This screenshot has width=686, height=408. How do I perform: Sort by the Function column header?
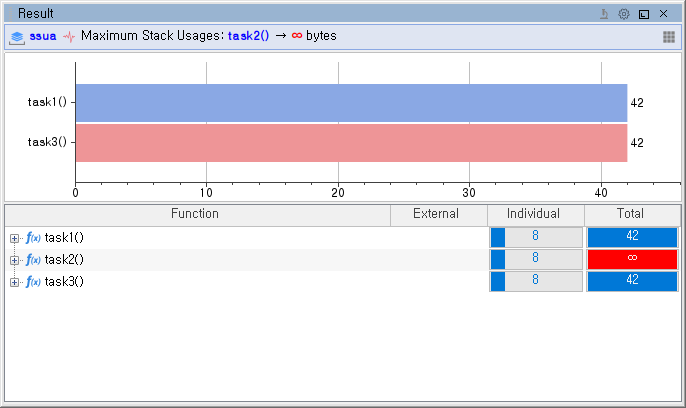pos(195,214)
